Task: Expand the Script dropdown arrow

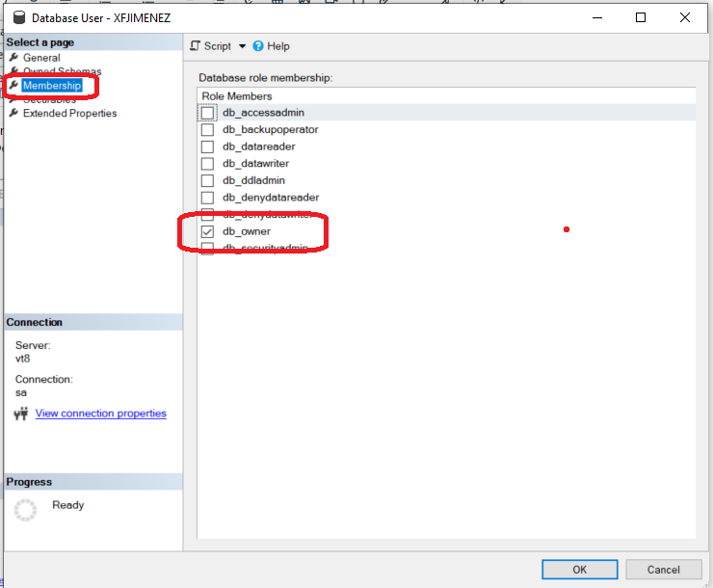Action: (x=242, y=46)
